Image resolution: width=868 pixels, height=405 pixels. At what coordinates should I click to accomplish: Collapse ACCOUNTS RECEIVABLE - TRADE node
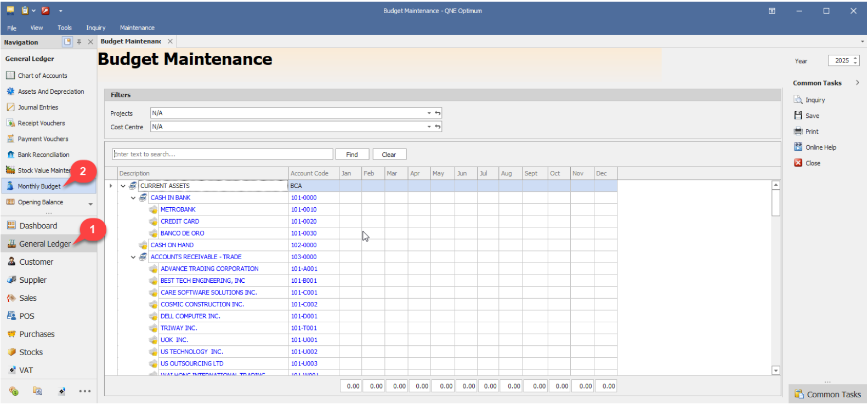tap(133, 258)
